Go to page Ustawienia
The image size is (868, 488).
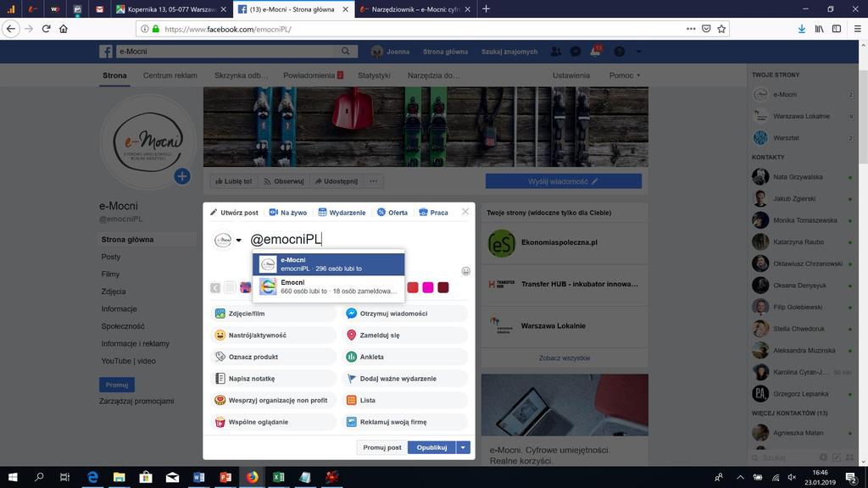tap(570, 75)
